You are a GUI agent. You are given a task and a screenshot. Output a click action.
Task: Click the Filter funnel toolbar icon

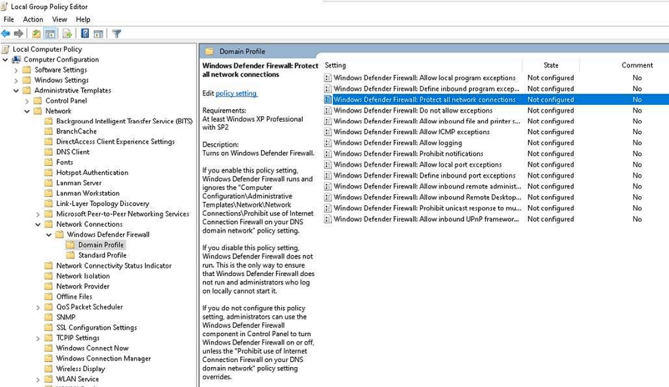point(116,33)
